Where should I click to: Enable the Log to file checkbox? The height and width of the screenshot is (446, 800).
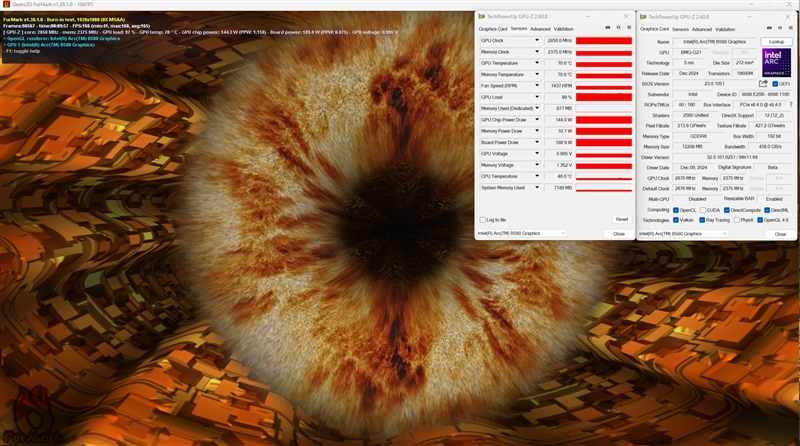coord(484,219)
